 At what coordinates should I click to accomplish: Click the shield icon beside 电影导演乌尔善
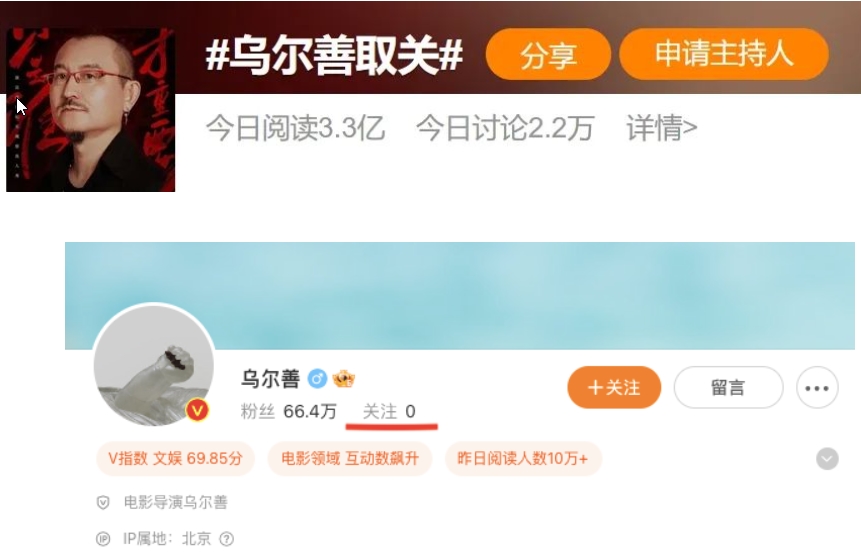point(103,502)
